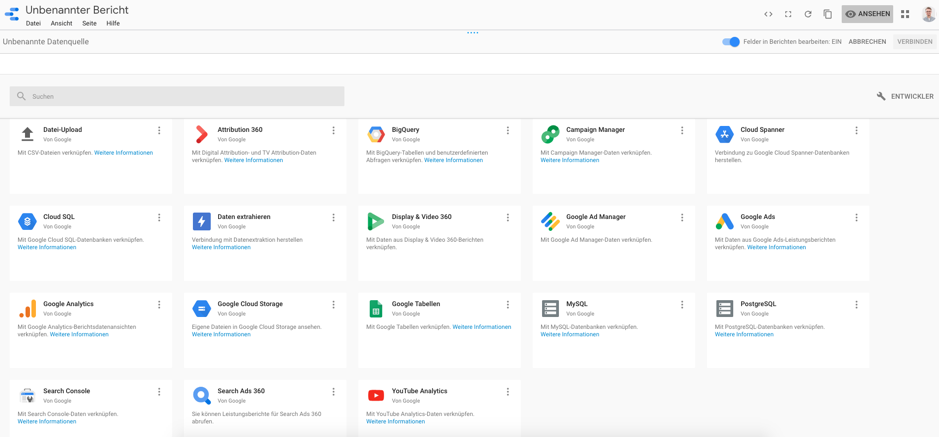Image resolution: width=939 pixels, height=437 pixels.
Task: Select the YouTube Analytics play icon
Action: click(x=375, y=395)
